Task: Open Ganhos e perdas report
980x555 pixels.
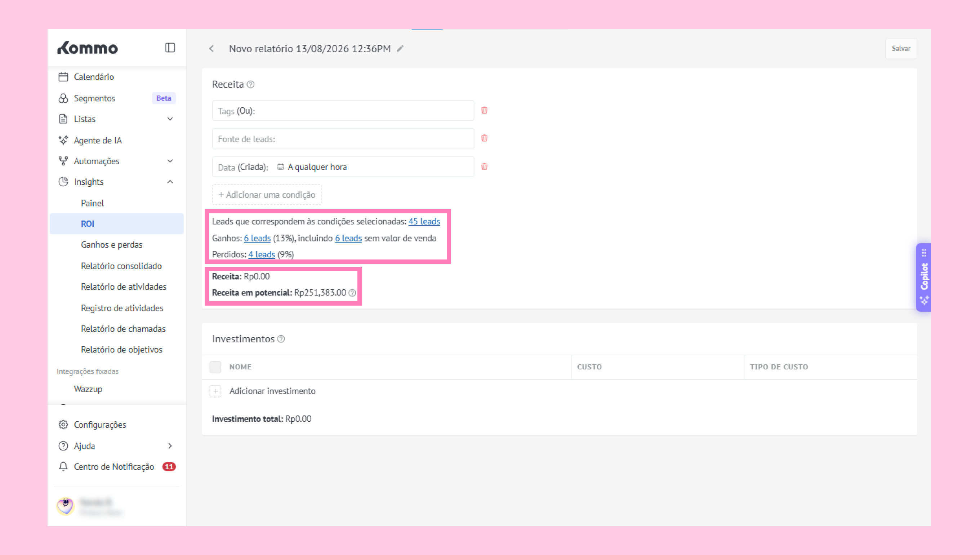Action: (x=112, y=245)
